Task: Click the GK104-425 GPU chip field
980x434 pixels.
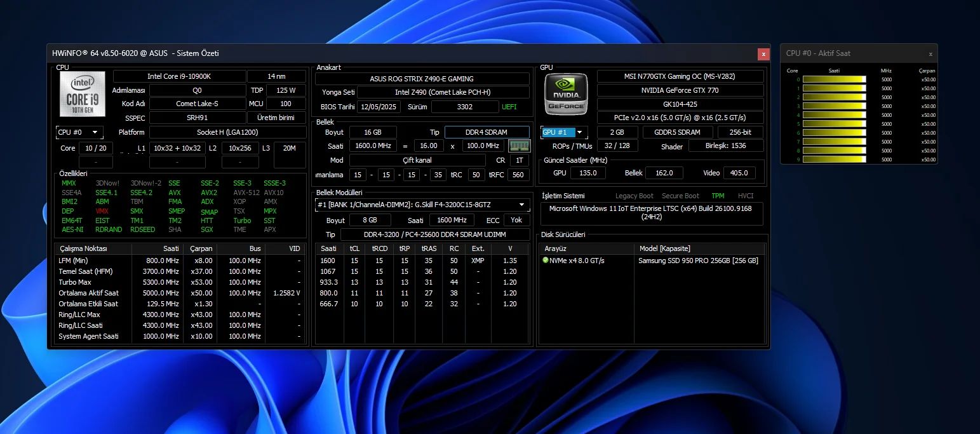Action: (680, 104)
